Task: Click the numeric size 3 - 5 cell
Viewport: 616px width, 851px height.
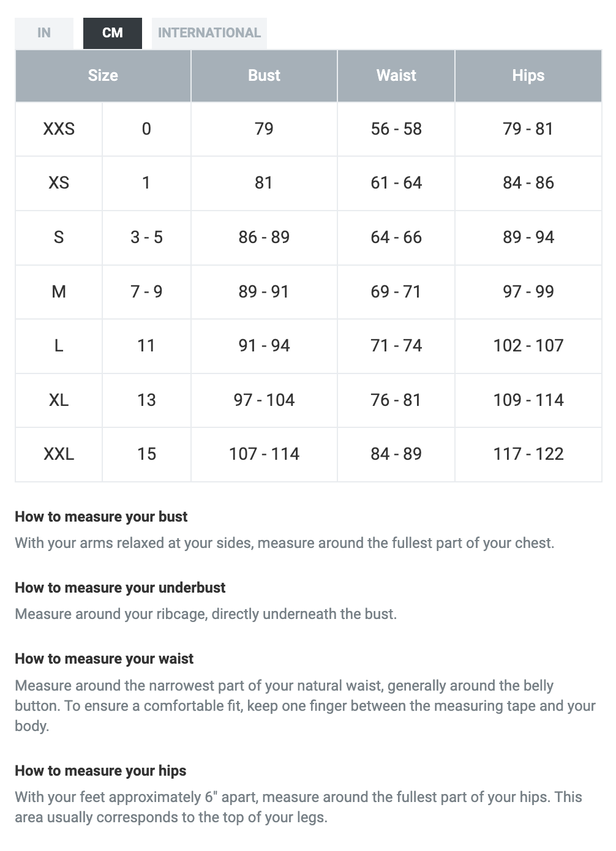Action: tap(146, 238)
